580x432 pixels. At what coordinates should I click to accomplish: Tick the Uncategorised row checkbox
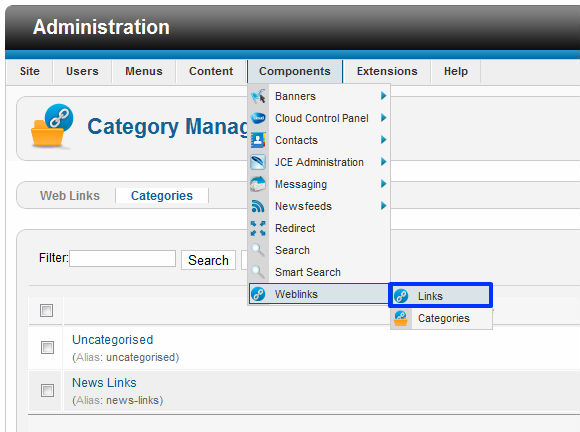tap(47, 347)
